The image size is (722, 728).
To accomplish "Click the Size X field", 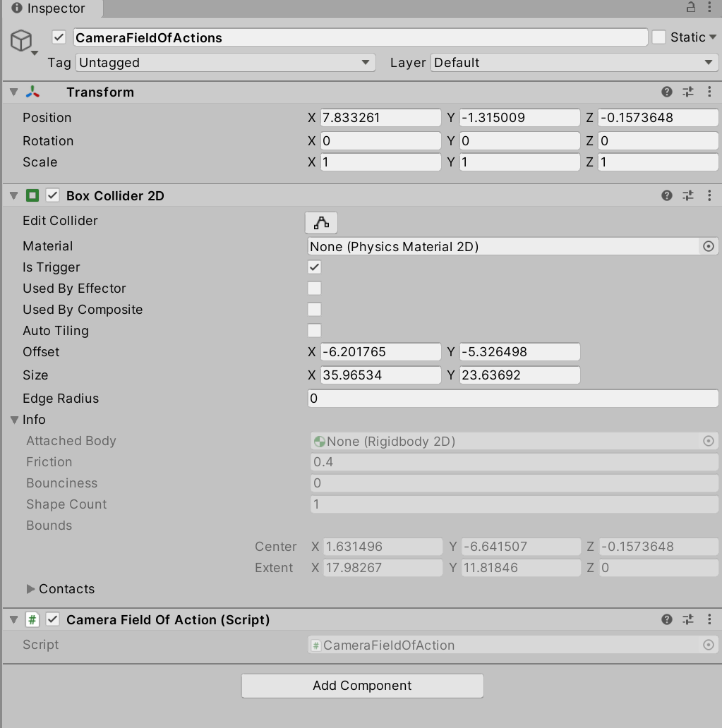I will click(x=380, y=375).
